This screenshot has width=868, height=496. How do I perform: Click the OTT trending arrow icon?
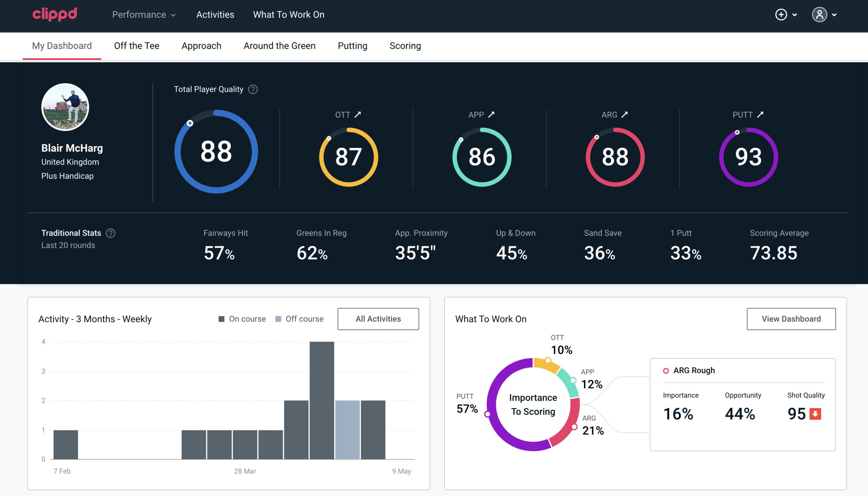358,115
